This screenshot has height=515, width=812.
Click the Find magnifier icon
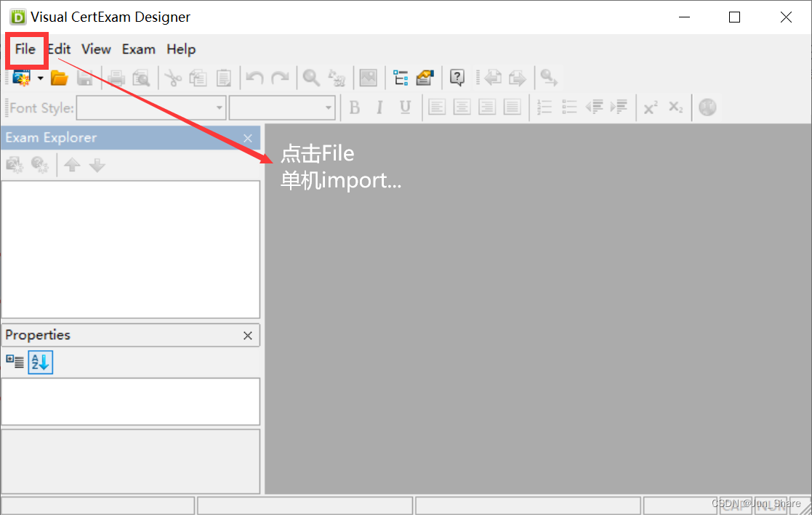coord(311,78)
